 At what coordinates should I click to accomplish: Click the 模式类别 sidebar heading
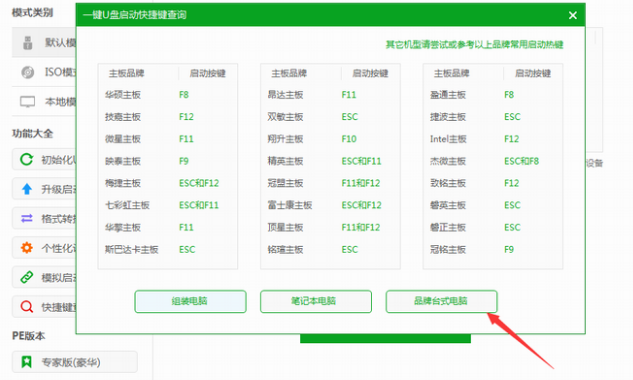point(32,13)
